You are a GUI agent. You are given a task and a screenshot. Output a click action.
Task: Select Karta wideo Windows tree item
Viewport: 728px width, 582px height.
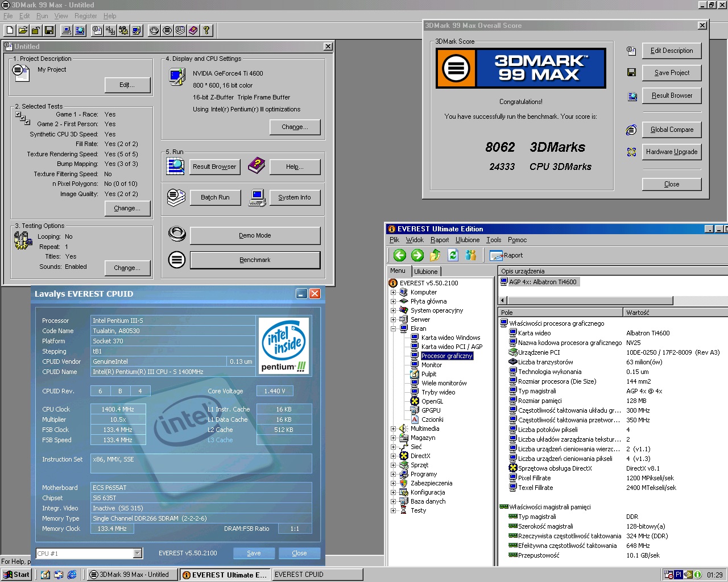coord(450,338)
